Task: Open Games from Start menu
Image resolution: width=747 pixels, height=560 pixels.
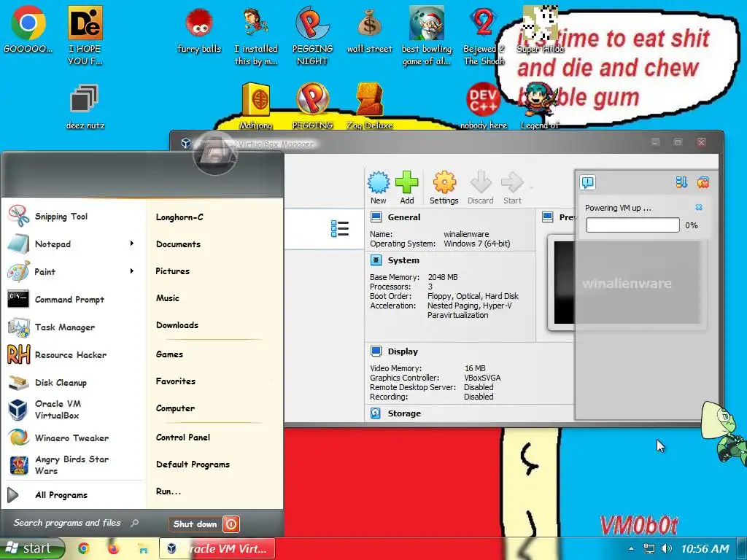Action: (x=169, y=354)
